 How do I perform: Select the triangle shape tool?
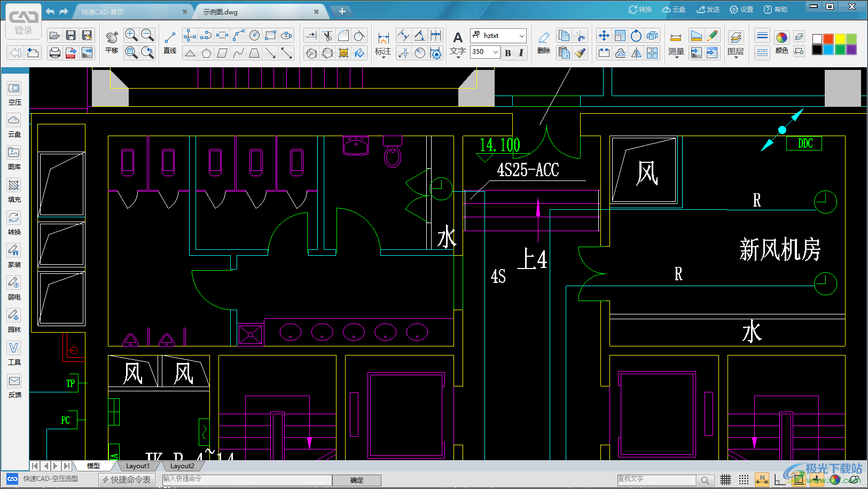pos(190,52)
